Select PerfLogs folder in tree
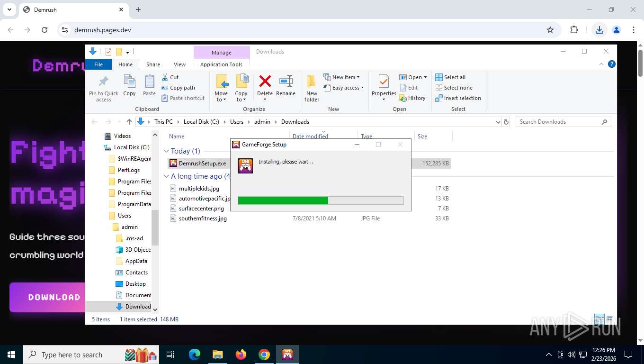 [x=129, y=170]
